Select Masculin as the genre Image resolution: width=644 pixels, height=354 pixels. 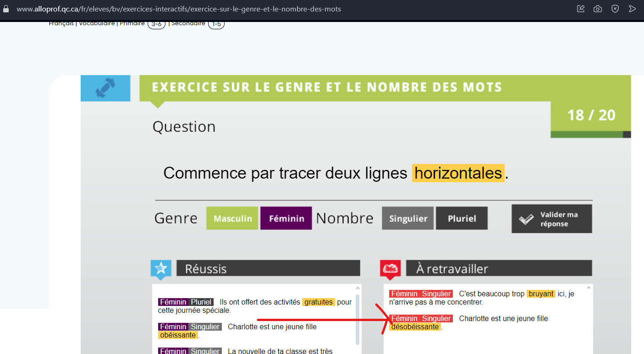(232, 218)
